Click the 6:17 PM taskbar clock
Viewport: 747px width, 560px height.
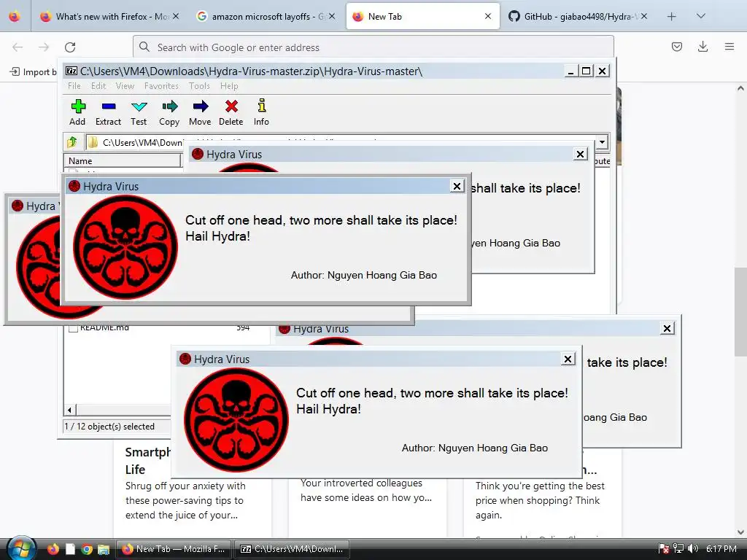click(x=721, y=549)
